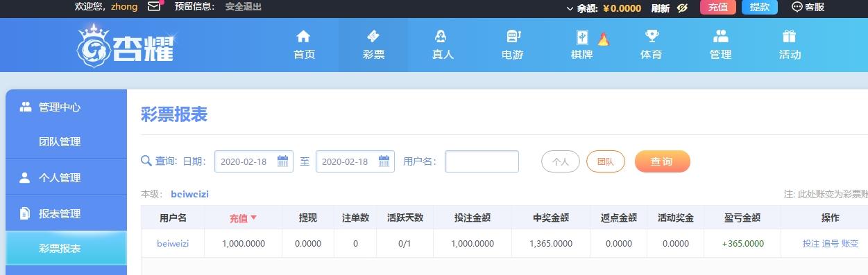Click the 追号 link for beiweizi
This screenshot has width=868, height=275.
coord(831,244)
